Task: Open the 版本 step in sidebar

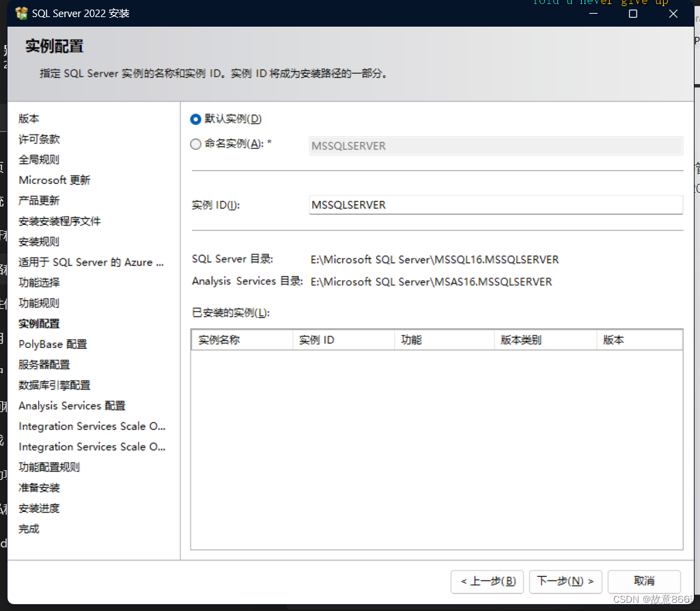Action: [28, 118]
